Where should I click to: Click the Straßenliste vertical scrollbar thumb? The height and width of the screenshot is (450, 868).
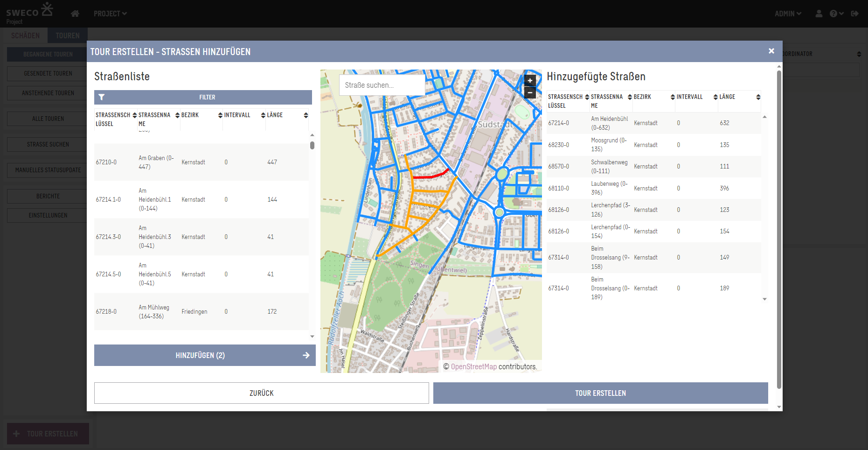click(312, 145)
